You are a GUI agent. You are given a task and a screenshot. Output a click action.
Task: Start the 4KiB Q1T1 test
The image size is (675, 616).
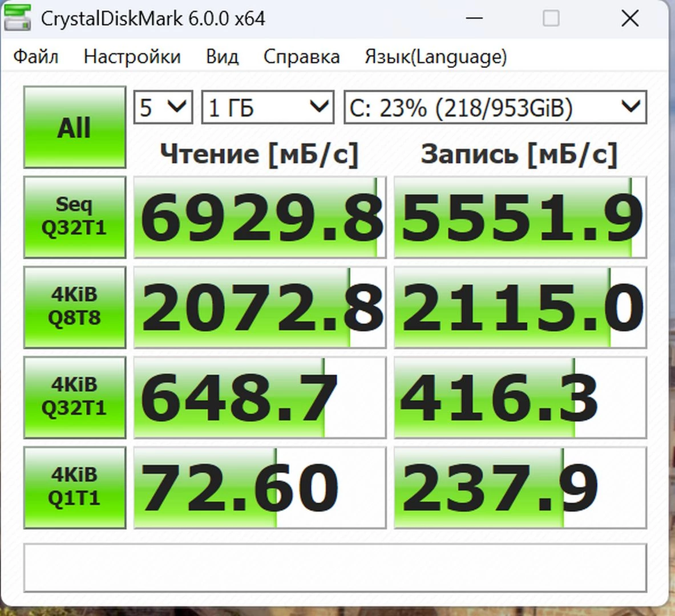[75, 488]
